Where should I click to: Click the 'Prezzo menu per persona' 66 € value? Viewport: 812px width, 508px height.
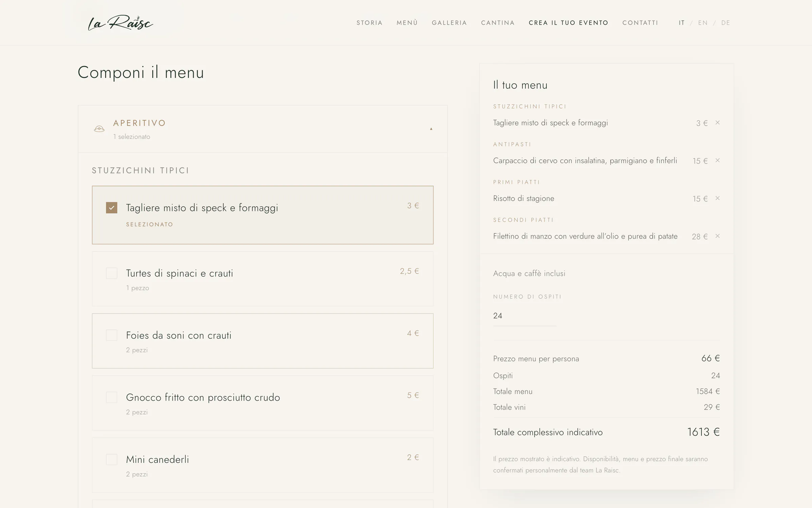pos(710,358)
